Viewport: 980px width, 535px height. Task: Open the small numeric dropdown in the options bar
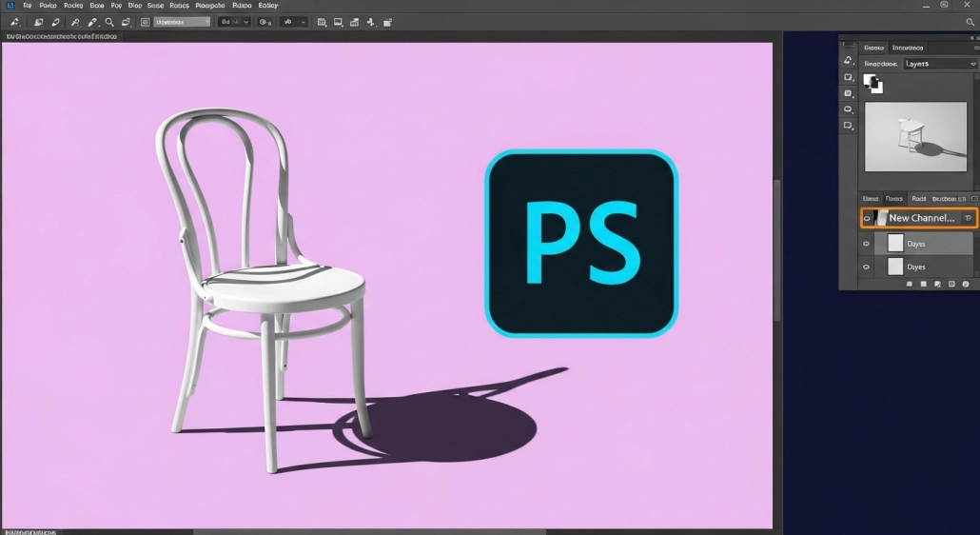click(x=234, y=21)
